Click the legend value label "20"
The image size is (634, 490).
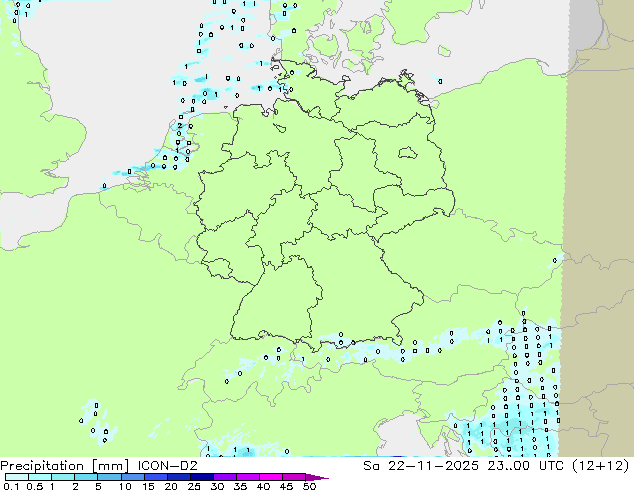pos(171,486)
